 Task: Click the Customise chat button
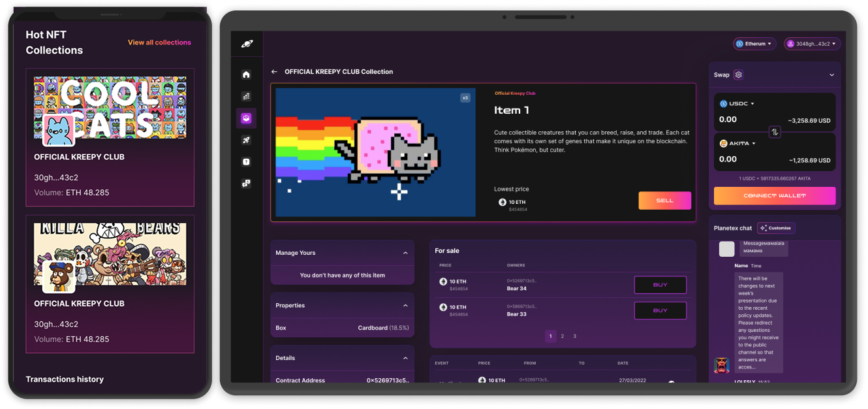(x=776, y=228)
